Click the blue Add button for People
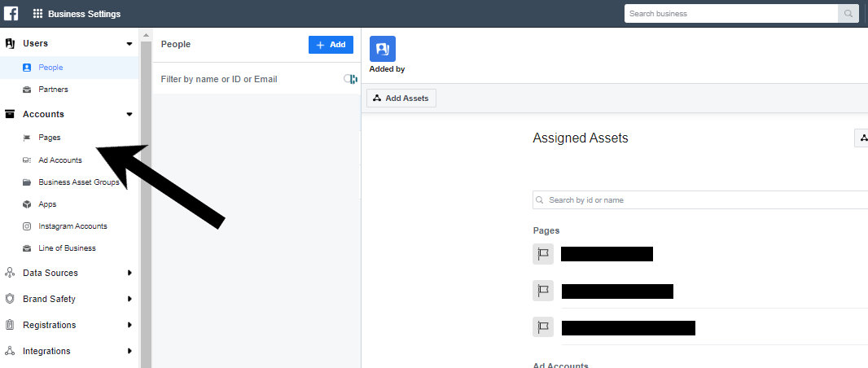This screenshot has width=868, height=368. (331, 45)
